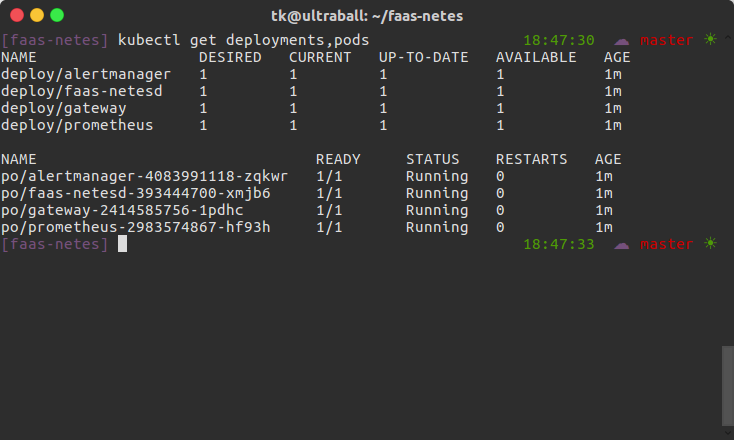Click the Running status of the prometheus pod

tap(437, 228)
